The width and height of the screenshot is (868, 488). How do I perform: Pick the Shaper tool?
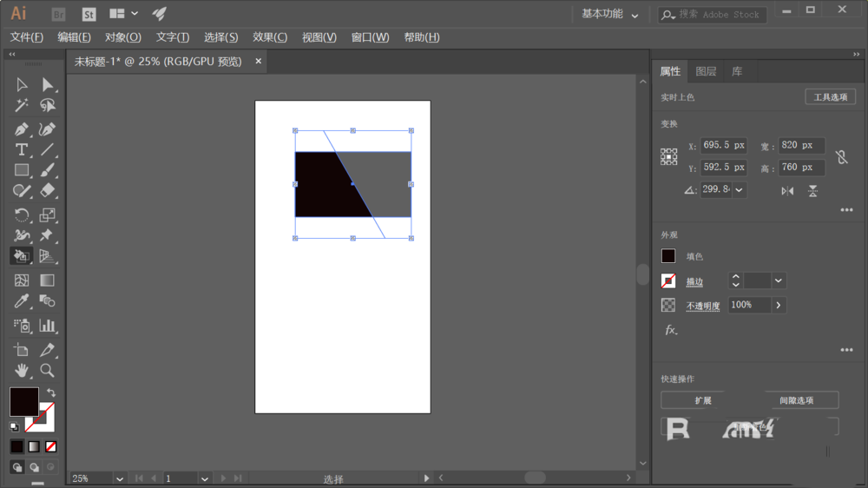pos(22,191)
